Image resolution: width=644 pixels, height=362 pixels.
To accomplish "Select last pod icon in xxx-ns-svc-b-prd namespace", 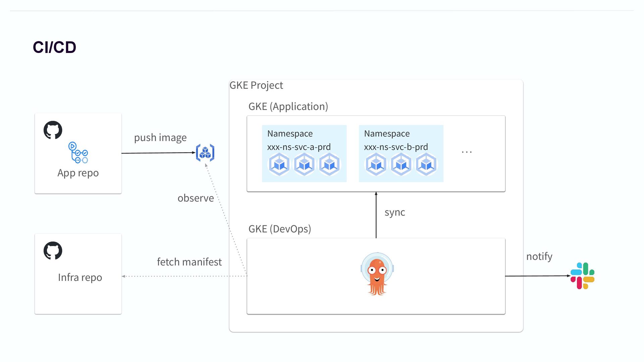I will click(426, 164).
